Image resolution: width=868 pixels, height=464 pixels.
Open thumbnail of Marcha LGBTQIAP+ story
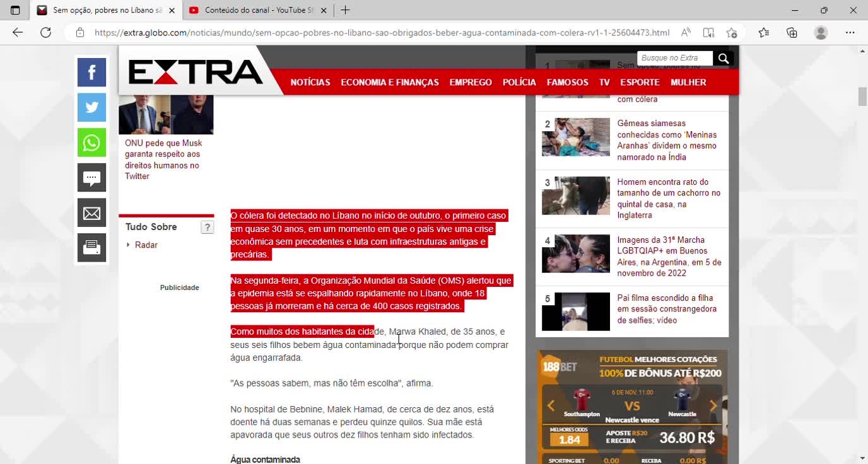pos(576,253)
